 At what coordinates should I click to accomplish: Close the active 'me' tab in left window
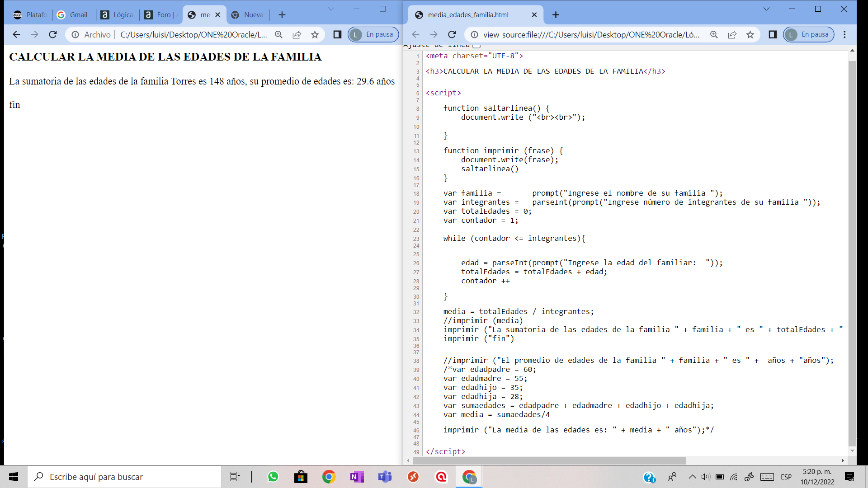(x=217, y=15)
